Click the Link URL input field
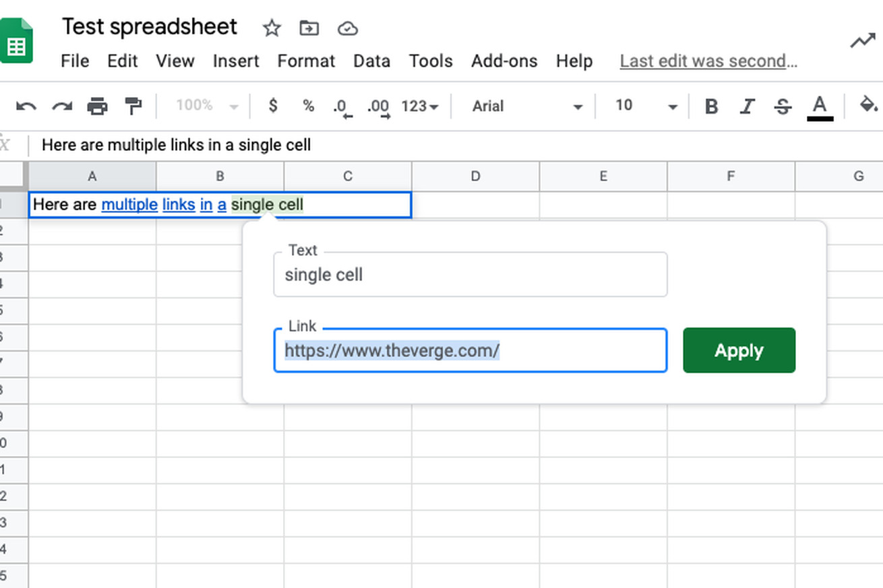The width and height of the screenshot is (883, 588). coord(470,350)
